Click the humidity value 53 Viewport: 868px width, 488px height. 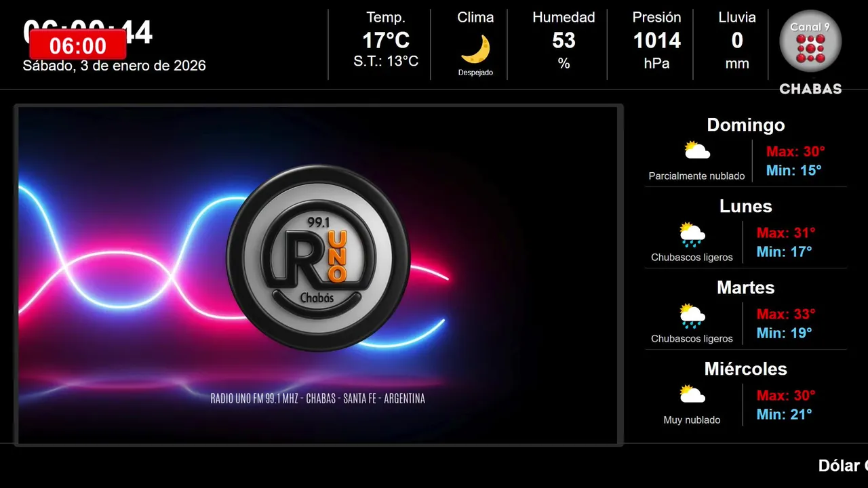click(x=564, y=41)
